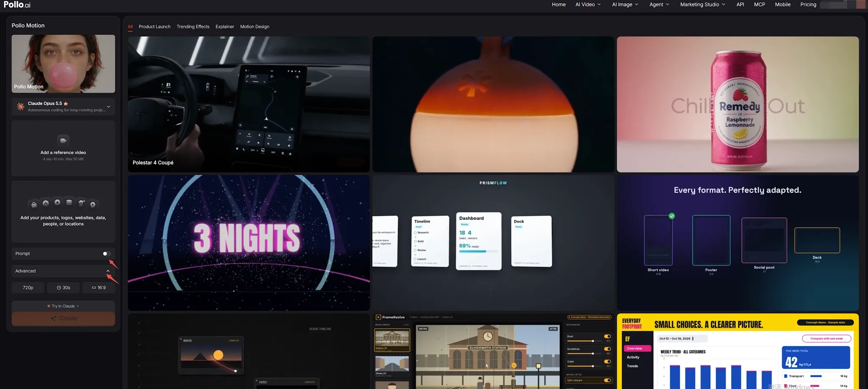
Task: Open the Polestar 4 Coupé video thumbnail
Action: tap(249, 104)
